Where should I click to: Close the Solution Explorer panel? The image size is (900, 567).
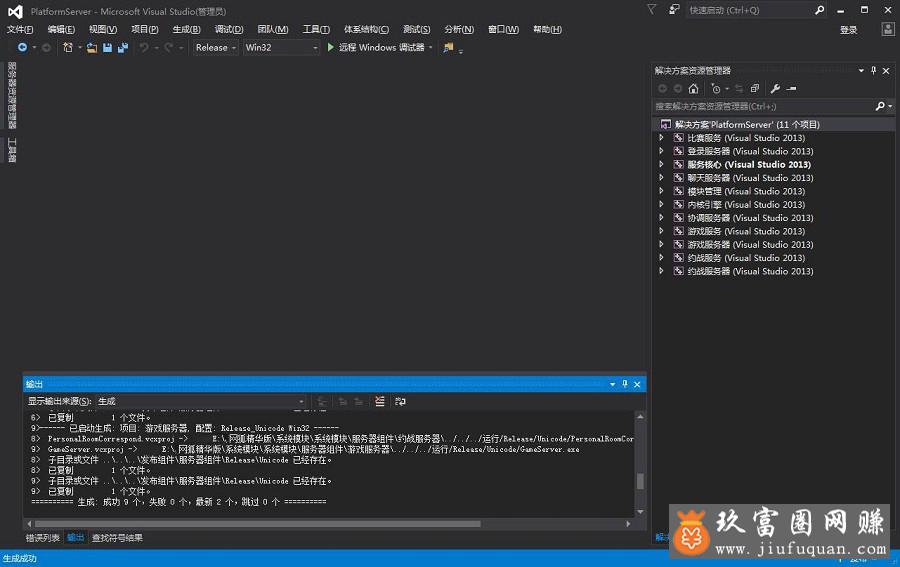pyautogui.click(x=886, y=71)
